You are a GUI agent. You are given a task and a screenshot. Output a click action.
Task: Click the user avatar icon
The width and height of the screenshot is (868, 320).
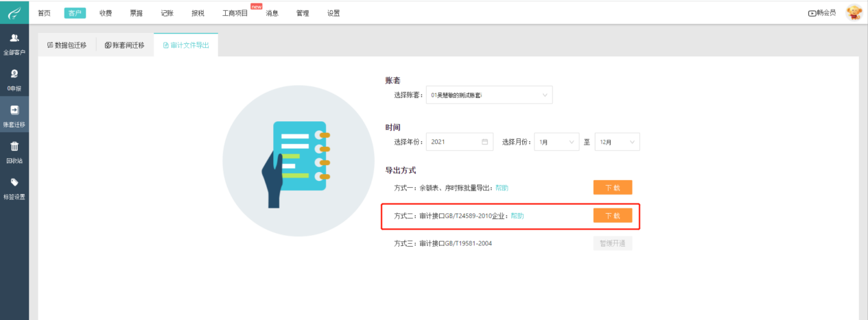point(854,12)
